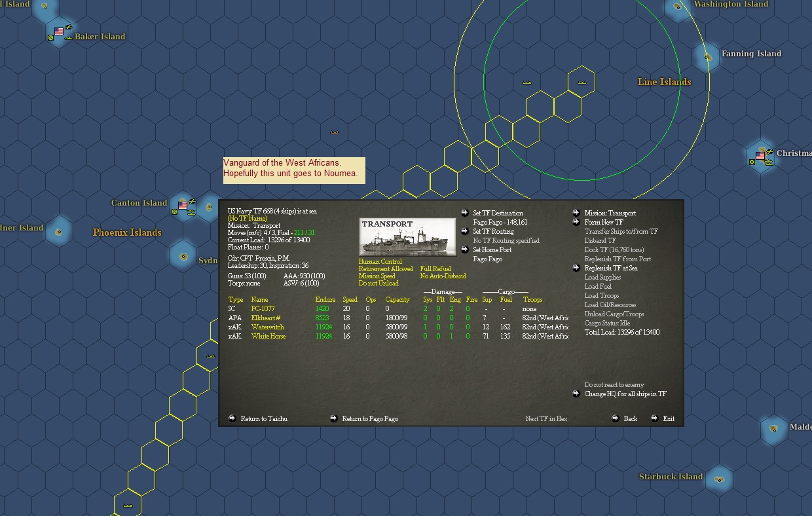Image resolution: width=812 pixels, height=516 pixels.
Task: Click the Load Supplies option
Action: 602,277
